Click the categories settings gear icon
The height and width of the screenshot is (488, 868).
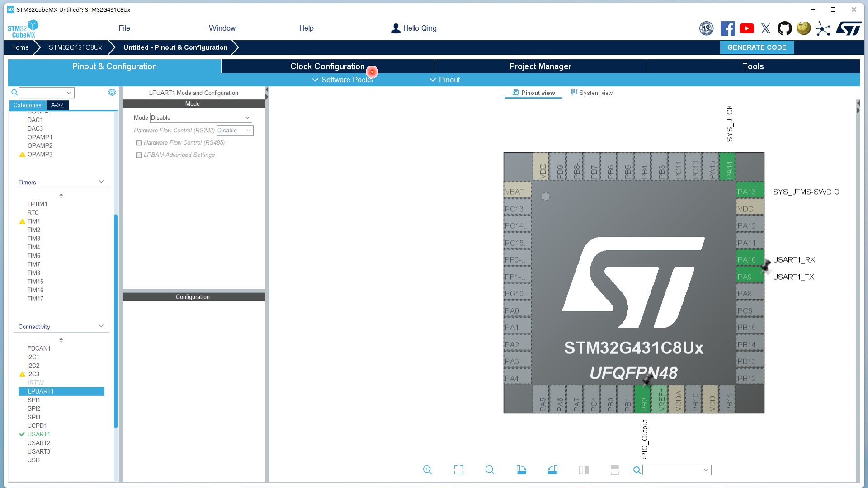pos(112,92)
